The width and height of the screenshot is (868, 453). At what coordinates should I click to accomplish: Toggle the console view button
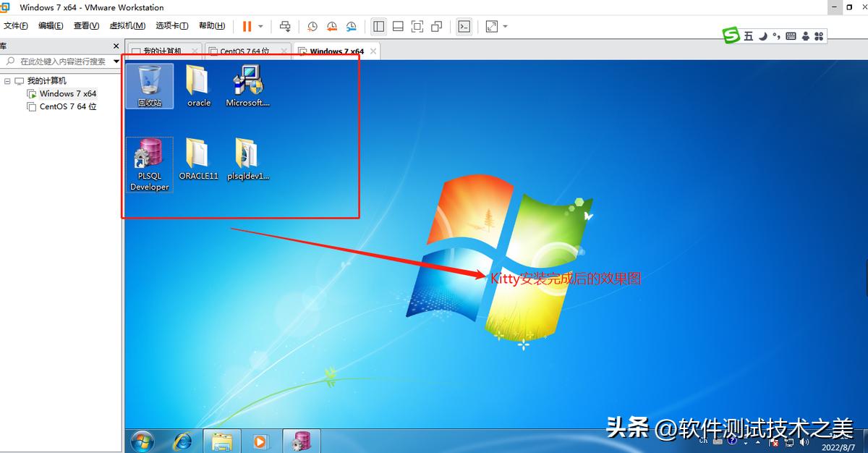coord(464,26)
